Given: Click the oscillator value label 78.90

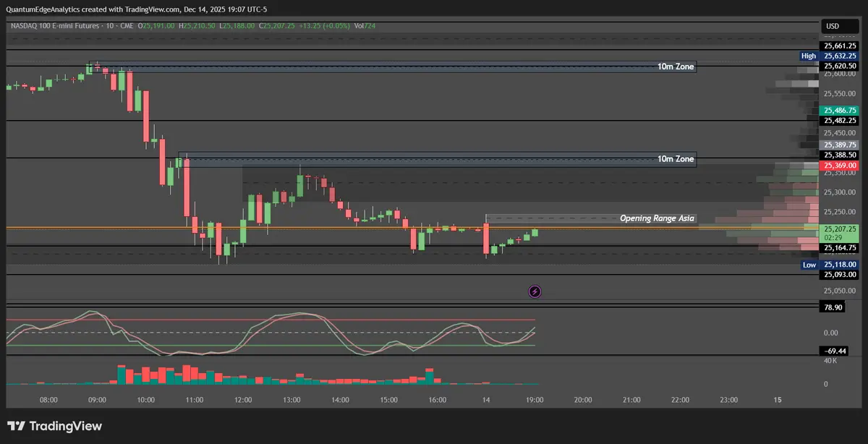Looking at the screenshot, I should click(x=833, y=307).
